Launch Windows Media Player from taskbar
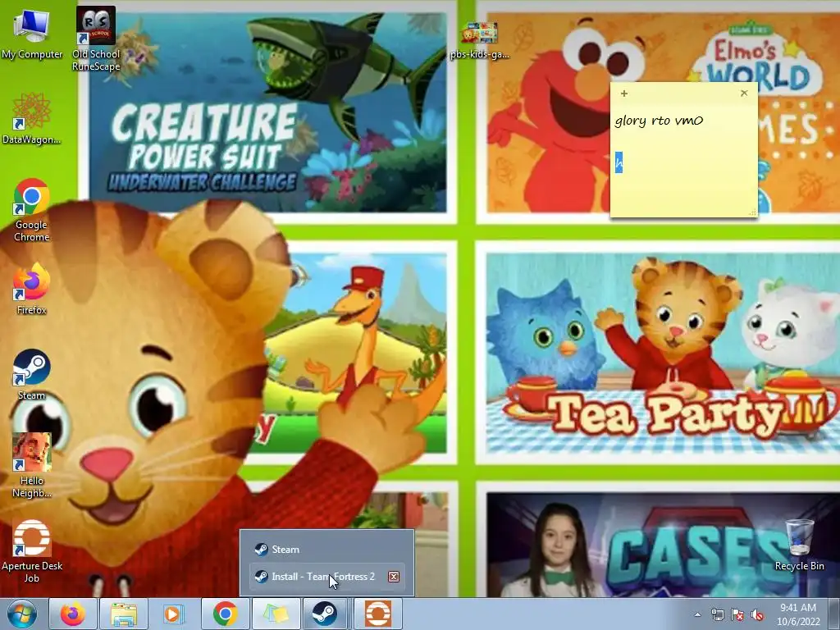840x630 pixels. 174,614
